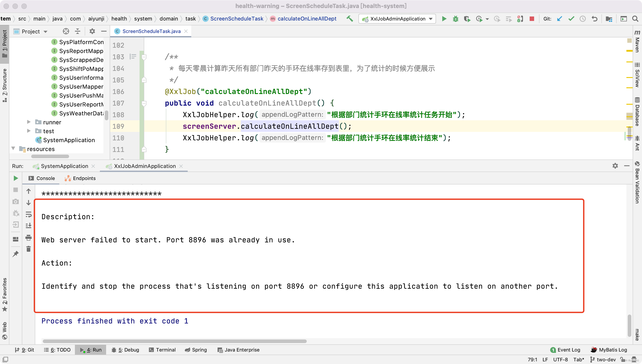Viewport: 642px width, 364px height.
Task: Clear console with the trash icon
Action: [x=29, y=249]
